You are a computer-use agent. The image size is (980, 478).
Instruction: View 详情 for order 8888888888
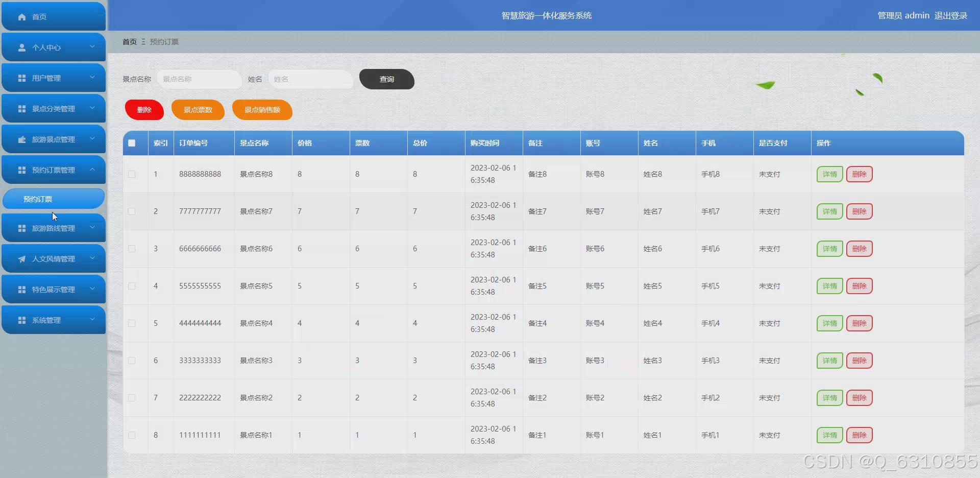[x=830, y=174]
